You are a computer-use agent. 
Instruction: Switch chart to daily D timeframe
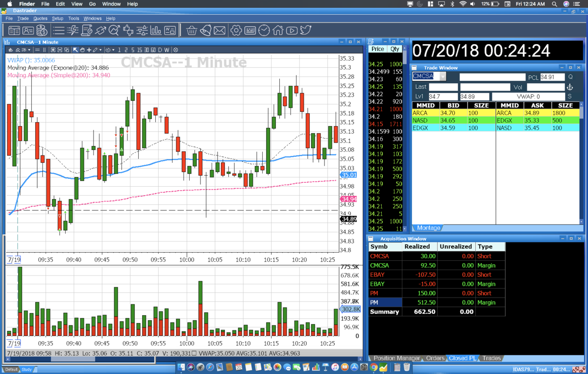160,50
